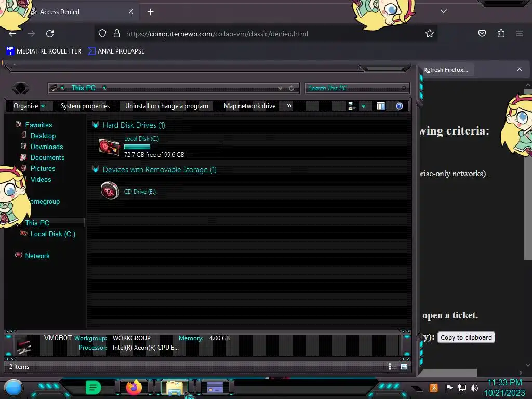
Task: Open Downloads in navigation pane
Action: point(47,147)
